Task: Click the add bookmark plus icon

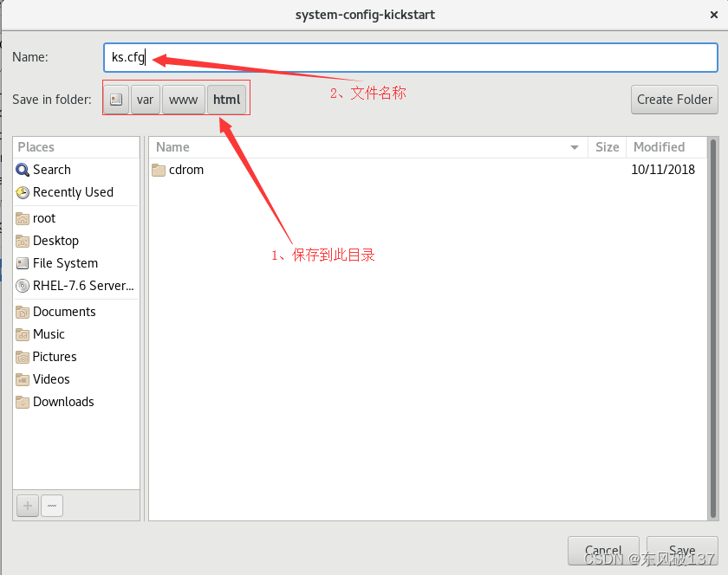Action: 27,506
